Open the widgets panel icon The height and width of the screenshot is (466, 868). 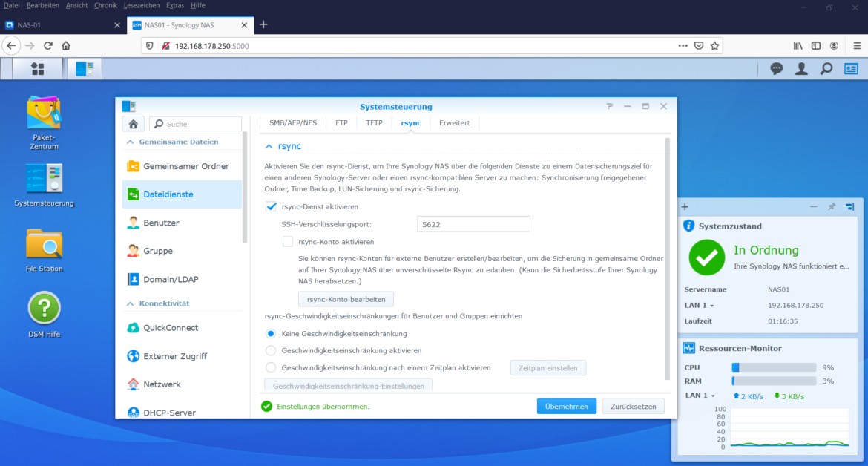pyautogui.click(x=852, y=68)
